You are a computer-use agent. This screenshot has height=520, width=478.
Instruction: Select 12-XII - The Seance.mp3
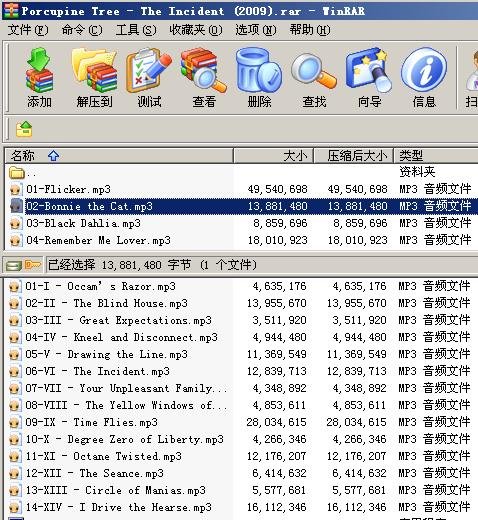[x=94, y=474]
